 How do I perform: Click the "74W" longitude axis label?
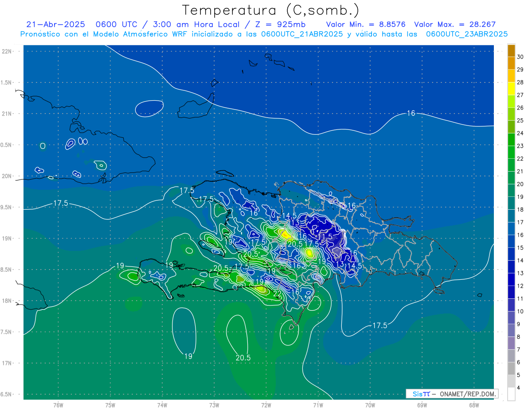pos(162,405)
